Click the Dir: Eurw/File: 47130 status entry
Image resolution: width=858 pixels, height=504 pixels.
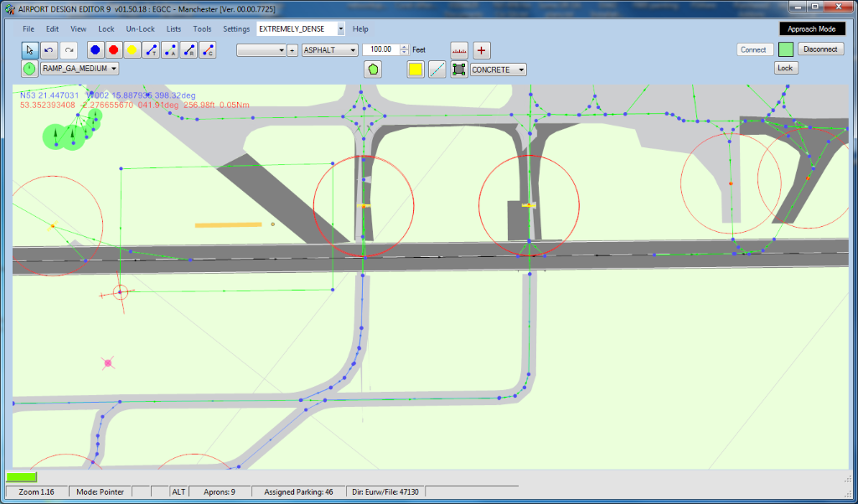[x=385, y=492]
